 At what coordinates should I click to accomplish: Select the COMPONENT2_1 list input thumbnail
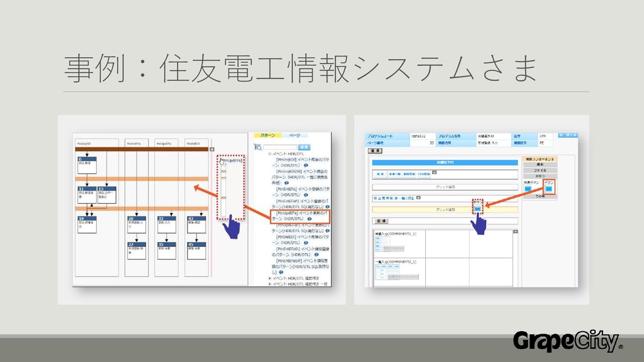(396, 271)
